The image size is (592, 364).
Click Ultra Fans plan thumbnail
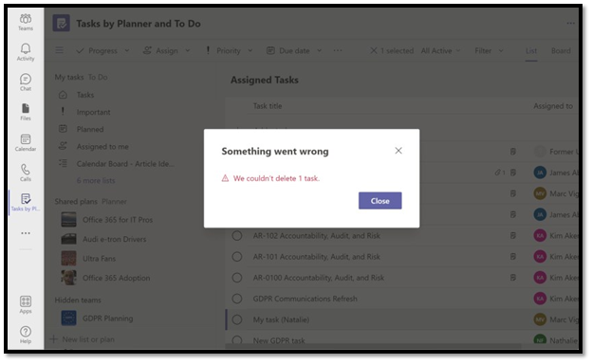(68, 259)
